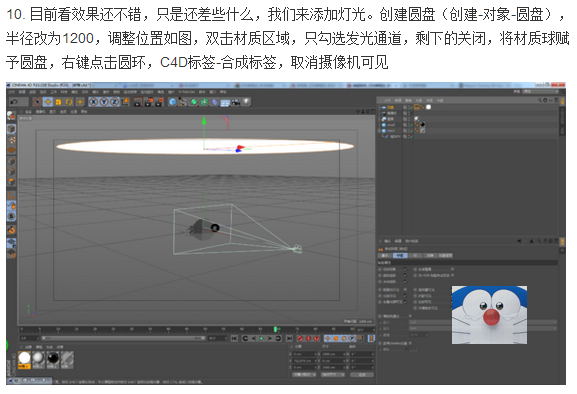
Task: Select the white luminance material swatch
Action: pos(24,358)
